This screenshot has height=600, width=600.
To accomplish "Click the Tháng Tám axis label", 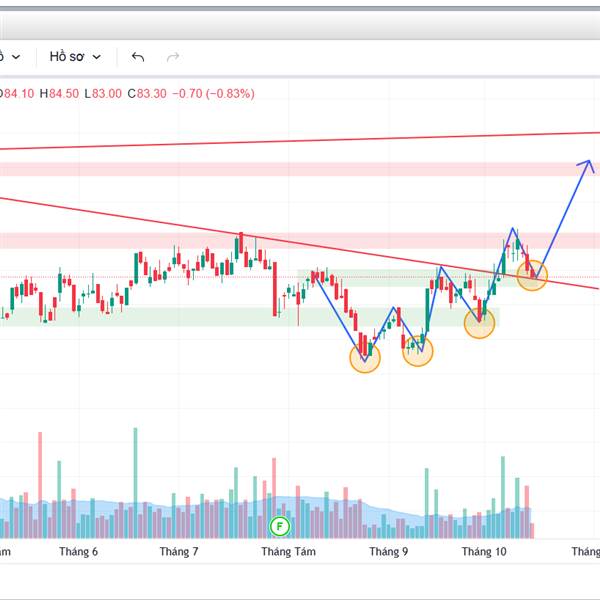I will tap(289, 551).
